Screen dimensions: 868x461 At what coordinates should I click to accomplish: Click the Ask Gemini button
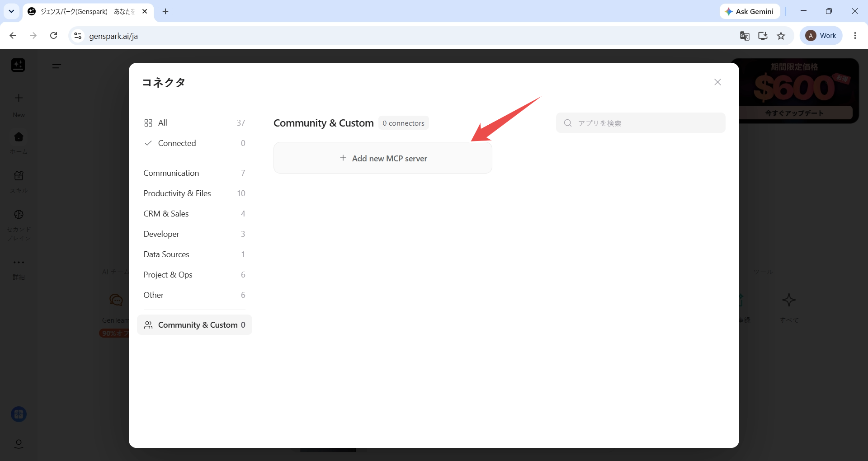coord(750,11)
